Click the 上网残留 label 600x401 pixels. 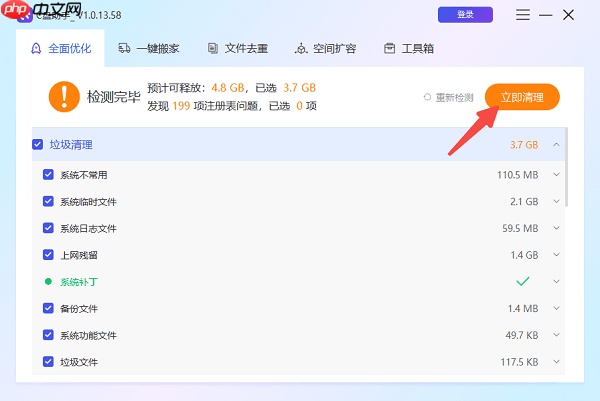[x=79, y=255]
